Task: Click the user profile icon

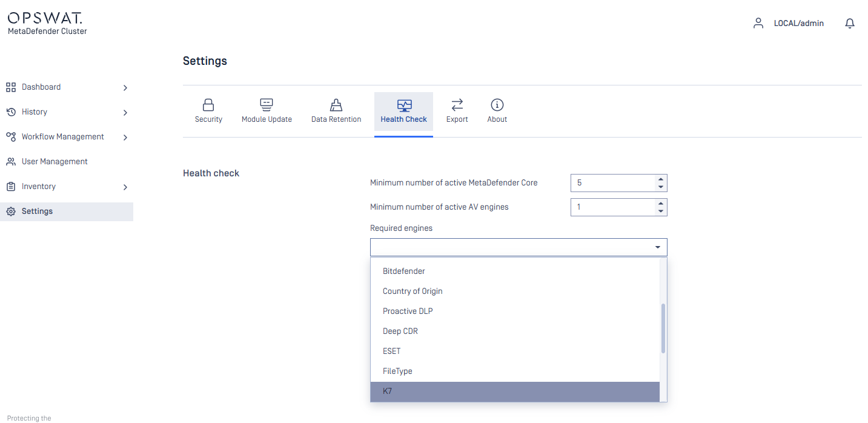Action: tap(758, 23)
